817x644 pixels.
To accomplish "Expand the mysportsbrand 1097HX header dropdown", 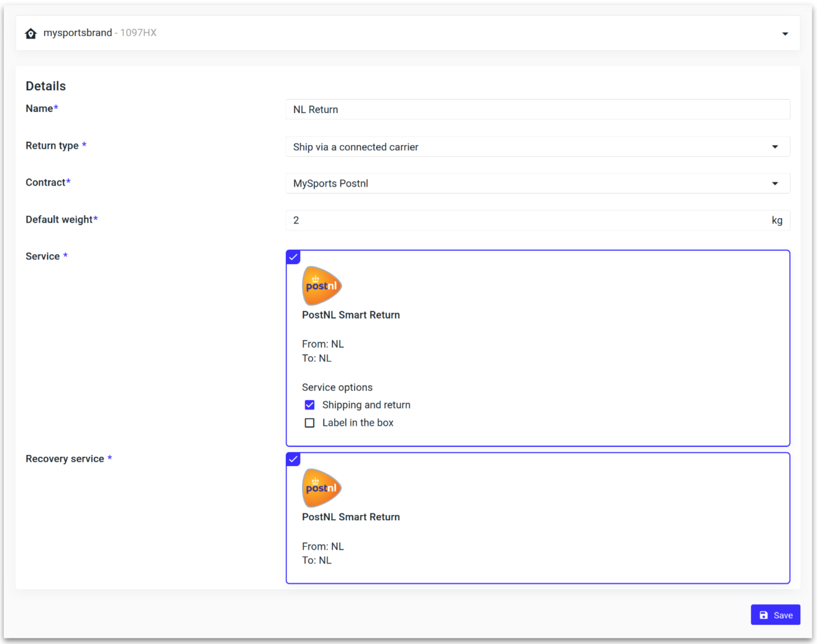I will coord(785,33).
